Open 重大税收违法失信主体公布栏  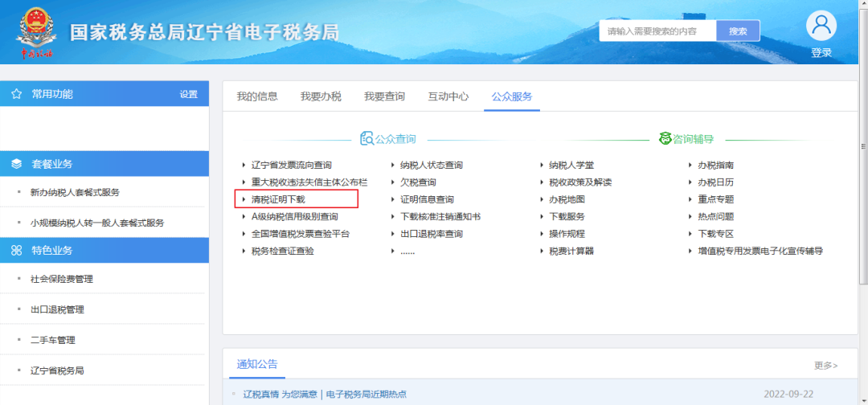[309, 182]
